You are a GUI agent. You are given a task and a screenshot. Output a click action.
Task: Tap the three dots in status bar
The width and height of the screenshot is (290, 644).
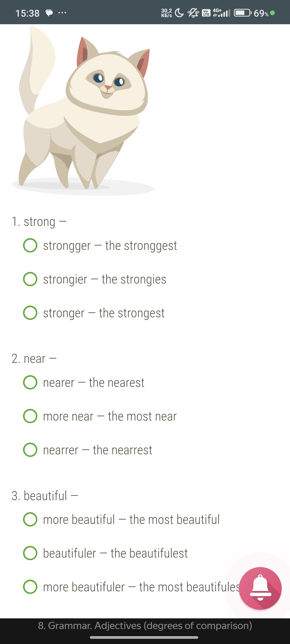pos(62,13)
